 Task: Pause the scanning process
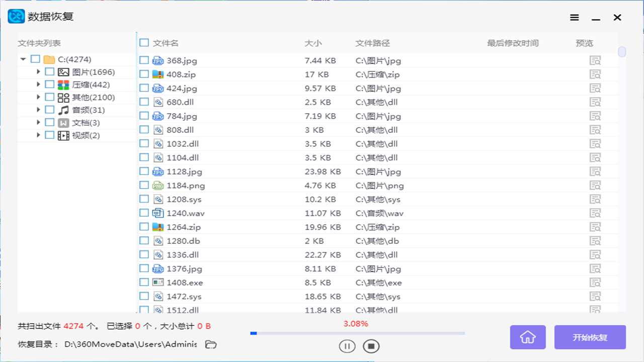coord(347,346)
